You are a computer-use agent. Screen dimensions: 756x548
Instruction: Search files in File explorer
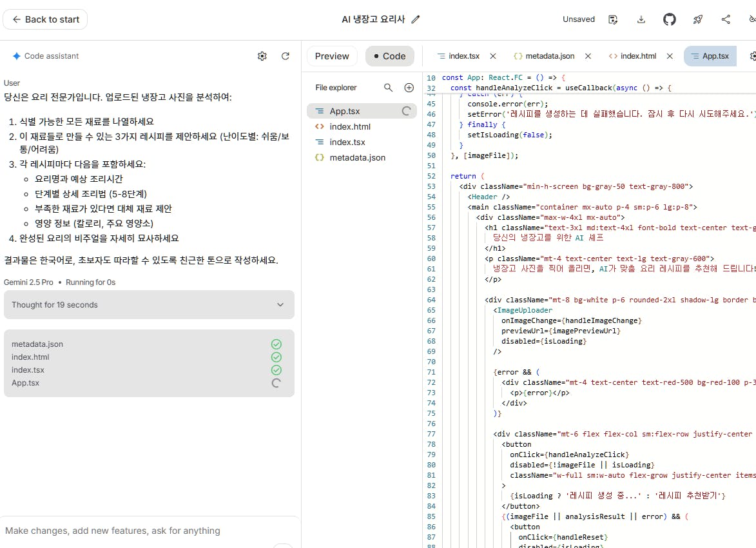[x=388, y=87]
